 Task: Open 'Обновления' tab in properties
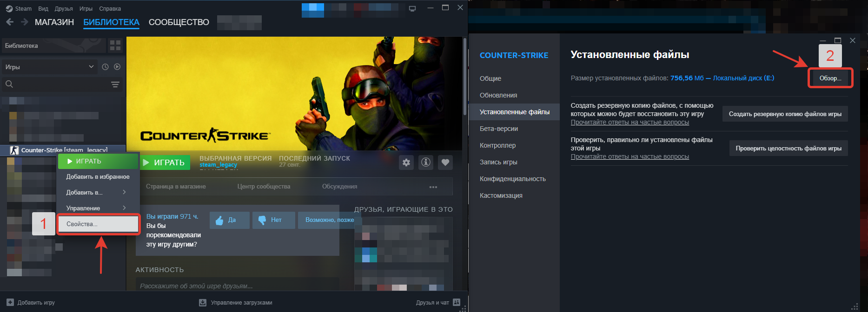click(498, 95)
